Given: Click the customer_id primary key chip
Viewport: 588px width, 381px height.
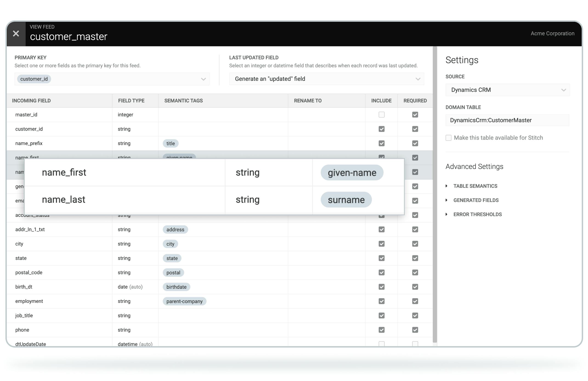Looking at the screenshot, I should (x=34, y=79).
